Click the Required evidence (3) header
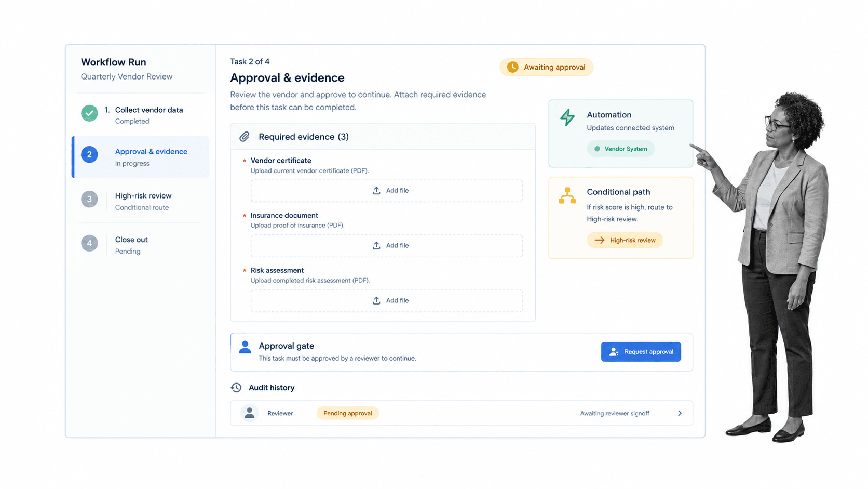This screenshot has width=868, height=489. click(304, 137)
